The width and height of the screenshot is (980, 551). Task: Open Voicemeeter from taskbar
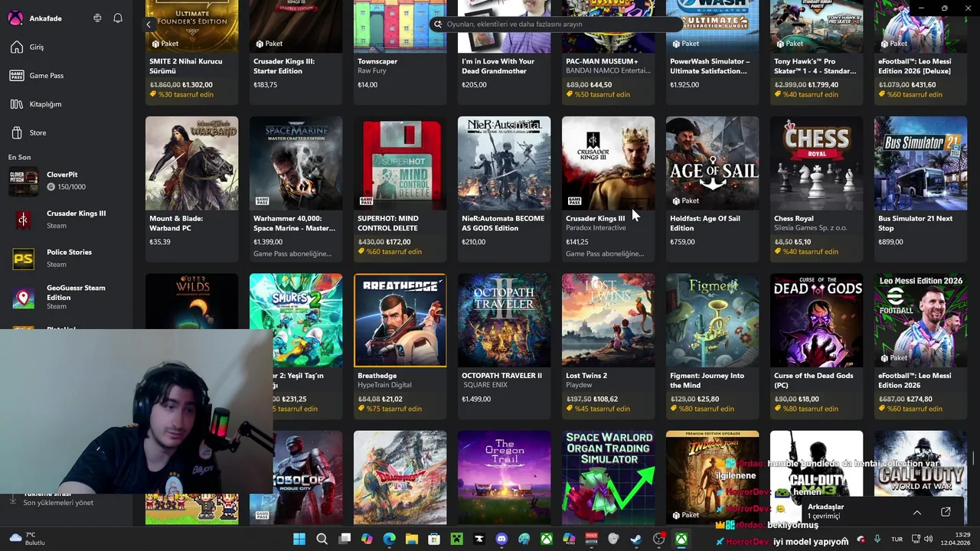591,540
